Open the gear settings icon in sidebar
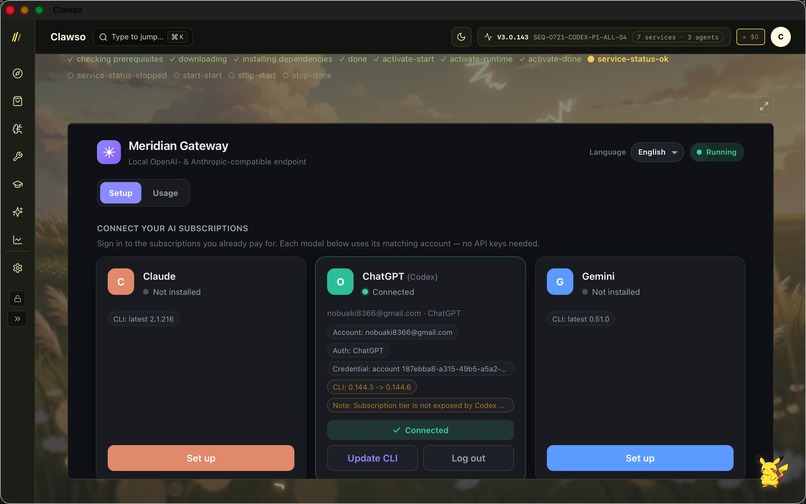806x504 pixels. click(x=17, y=268)
